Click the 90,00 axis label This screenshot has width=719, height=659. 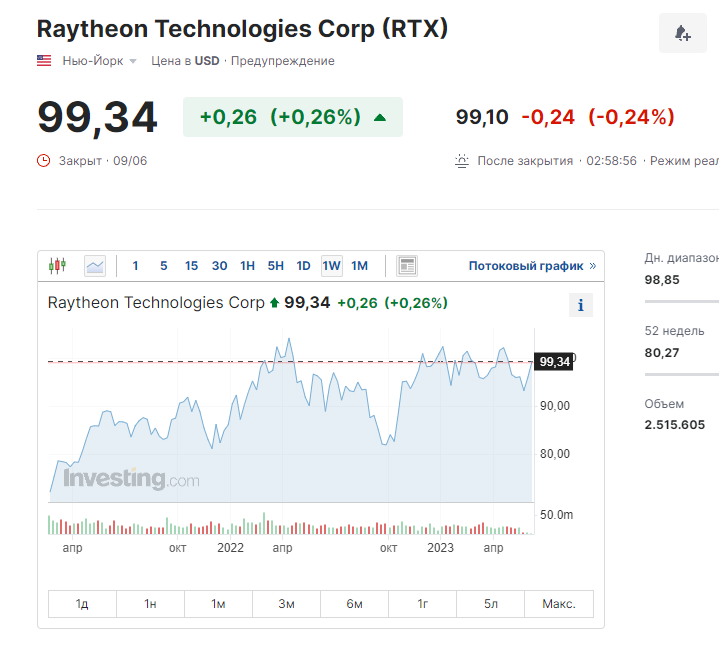[555, 406]
